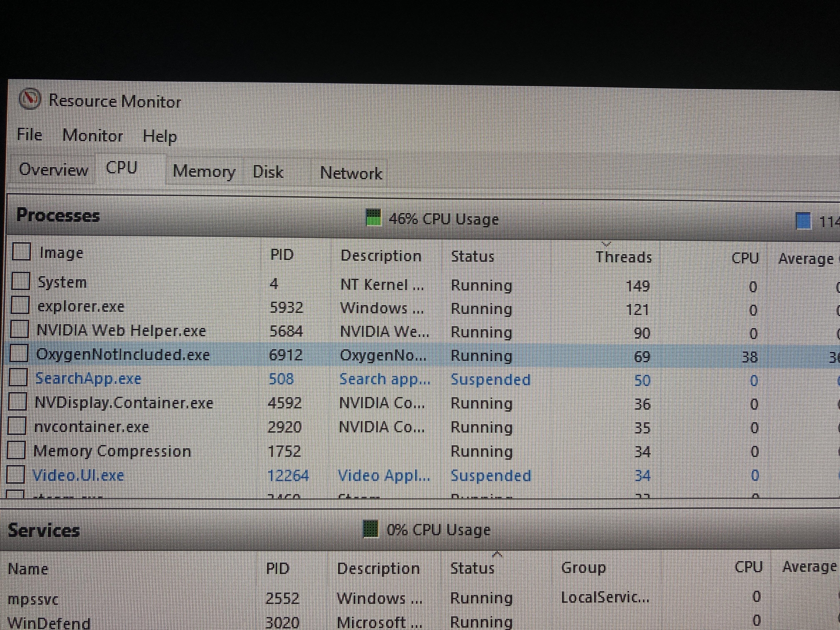Image resolution: width=840 pixels, height=630 pixels.
Task: Select the mpssvc service row
Action: tap(33, 600)
